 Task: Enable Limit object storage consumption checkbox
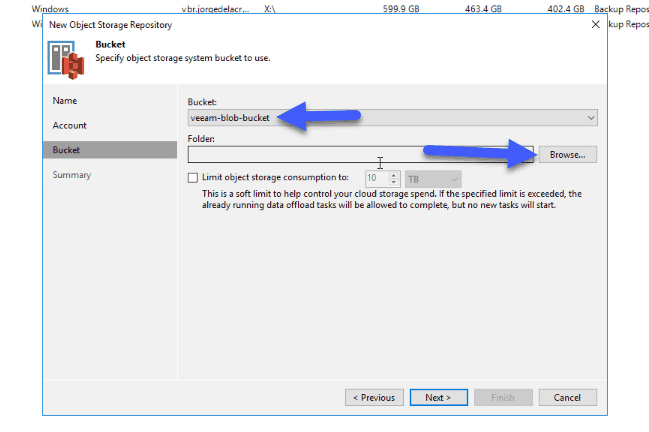tap(193, 178)
